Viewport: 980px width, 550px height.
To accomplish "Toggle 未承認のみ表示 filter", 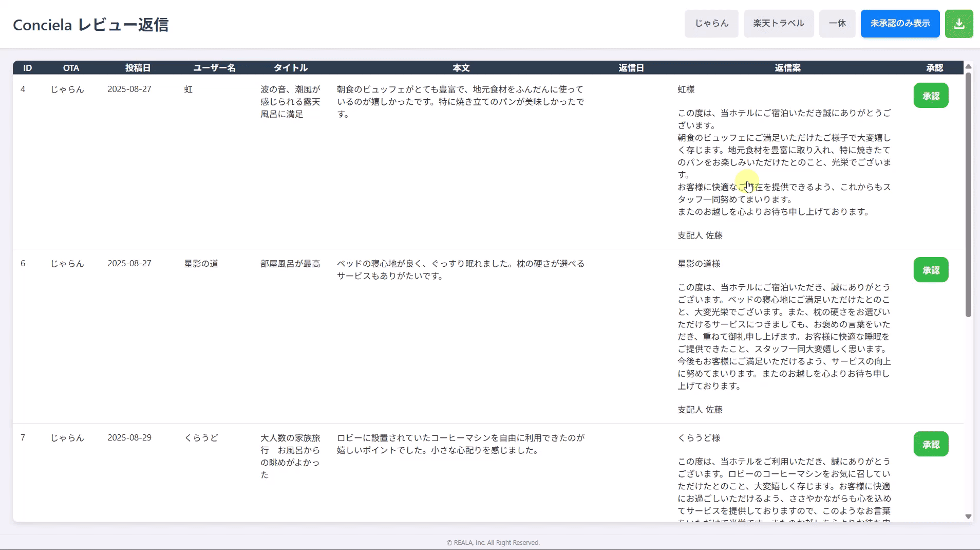I will click(x=899, y=24).
